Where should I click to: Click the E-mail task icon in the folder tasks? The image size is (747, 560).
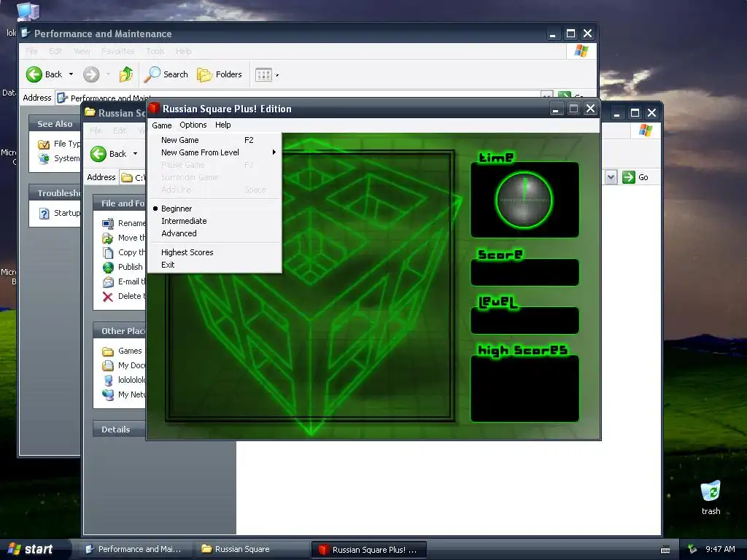tap(108, 282)
